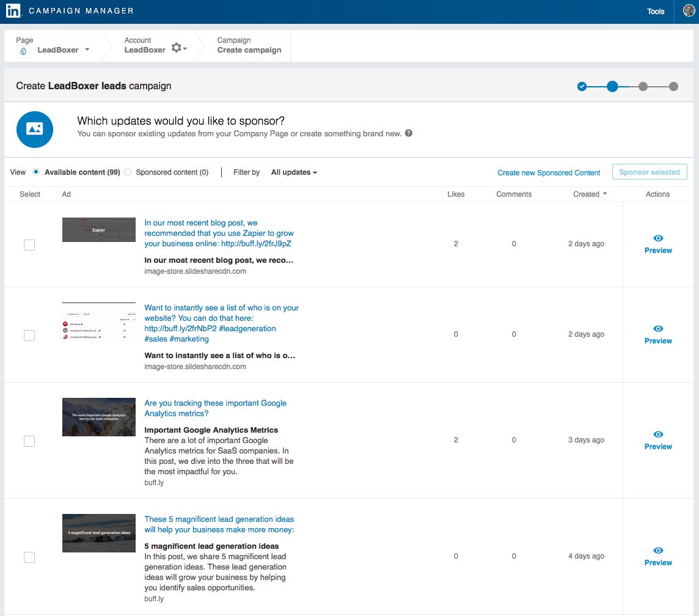
Task: Open account settings gear icon
Action: [x=177, y=48]
